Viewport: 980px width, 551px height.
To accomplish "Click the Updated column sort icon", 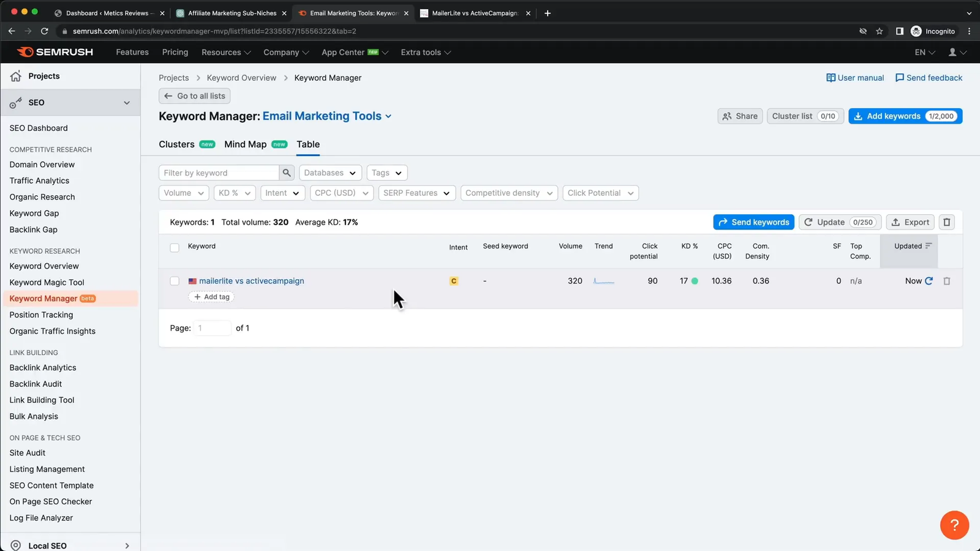I will [929, 246].
